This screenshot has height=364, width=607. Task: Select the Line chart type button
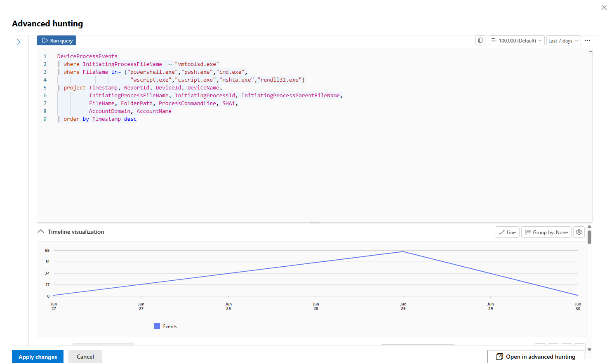(x=507, y=232)
